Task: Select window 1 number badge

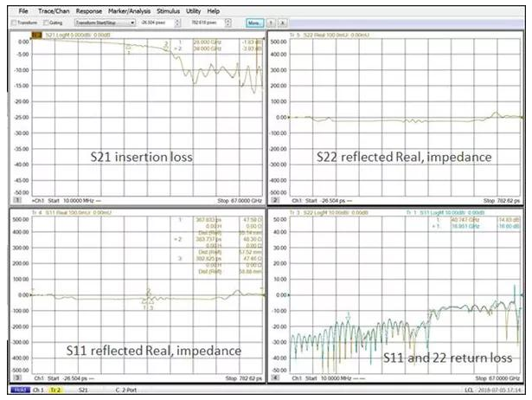Action: [x=17, y=200]
